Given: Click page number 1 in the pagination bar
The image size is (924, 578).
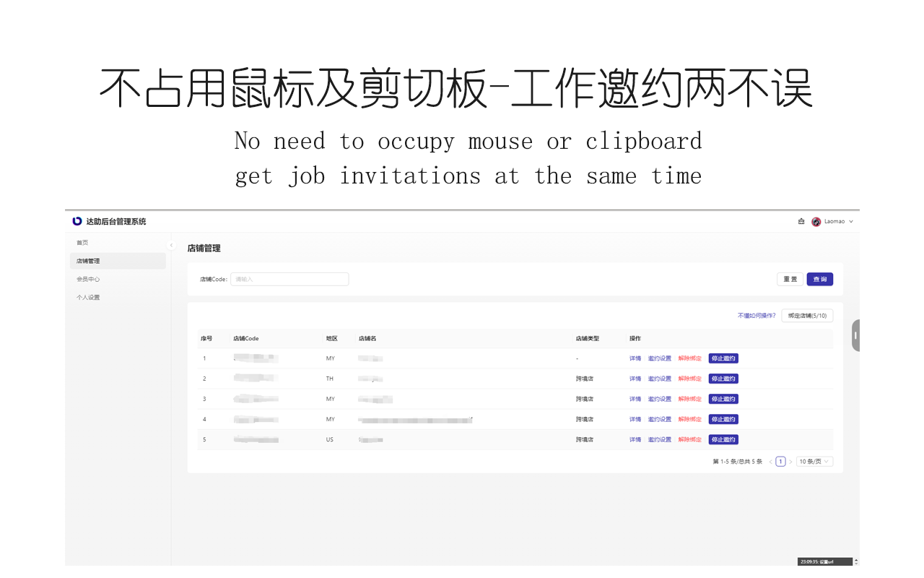Looking at the screenshot, I should tap(780, 461).
